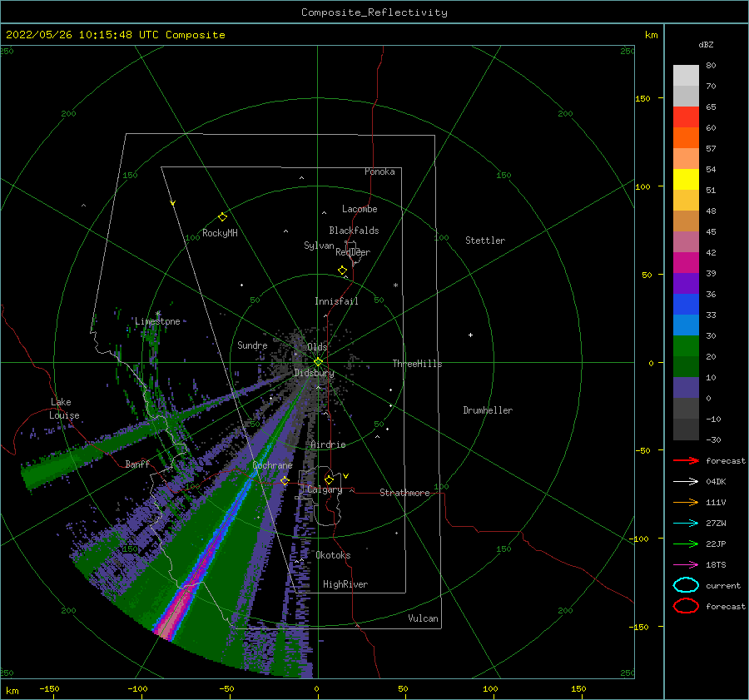Click the Sundre town label
The width and height of the screenshot is (749, 700).
[252, 345]
